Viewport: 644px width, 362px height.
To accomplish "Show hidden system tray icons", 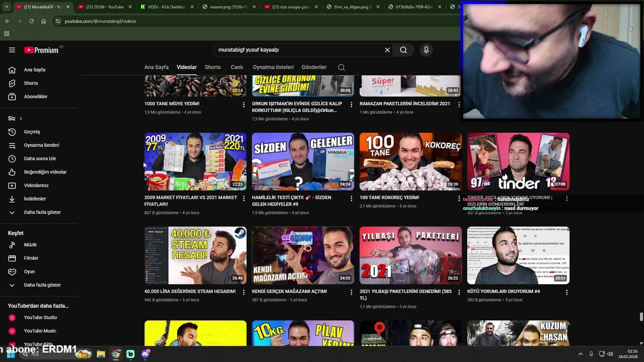I will pos(580,354).
